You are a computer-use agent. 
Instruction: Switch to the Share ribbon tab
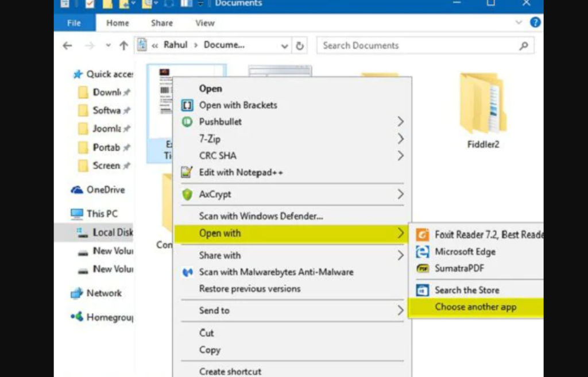(x=161, y=23)
